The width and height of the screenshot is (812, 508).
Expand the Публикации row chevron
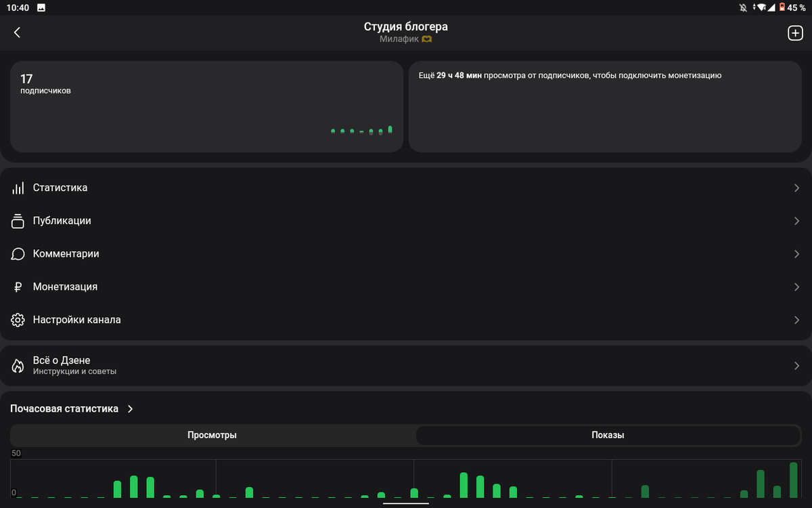796,221
